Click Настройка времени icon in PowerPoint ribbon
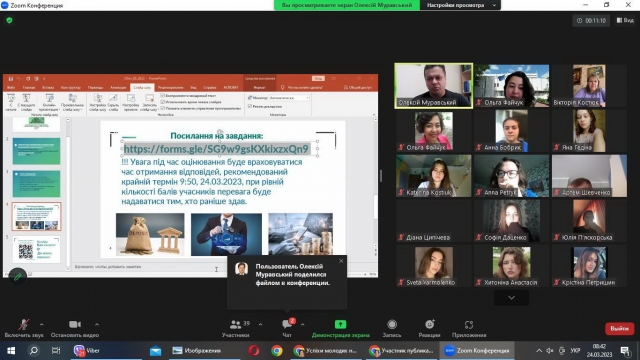This screenshot has height=360, width=640. click(131, 102)
